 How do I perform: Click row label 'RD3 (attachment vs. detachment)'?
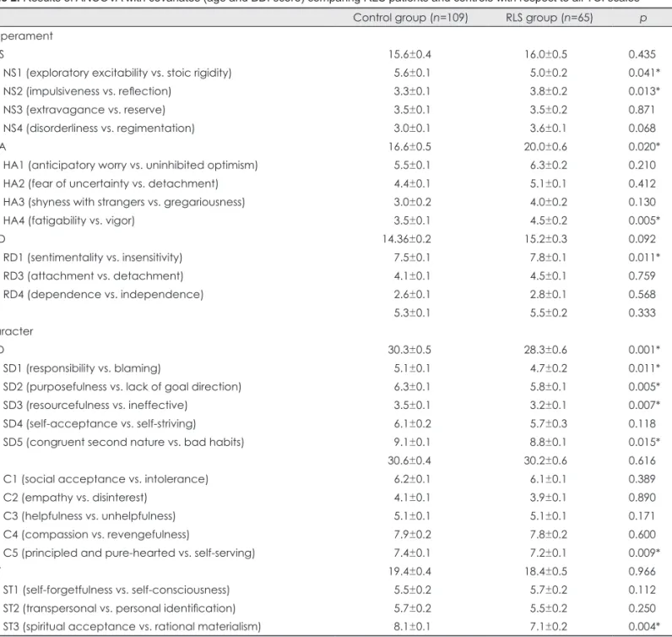[x=93, y=275]
